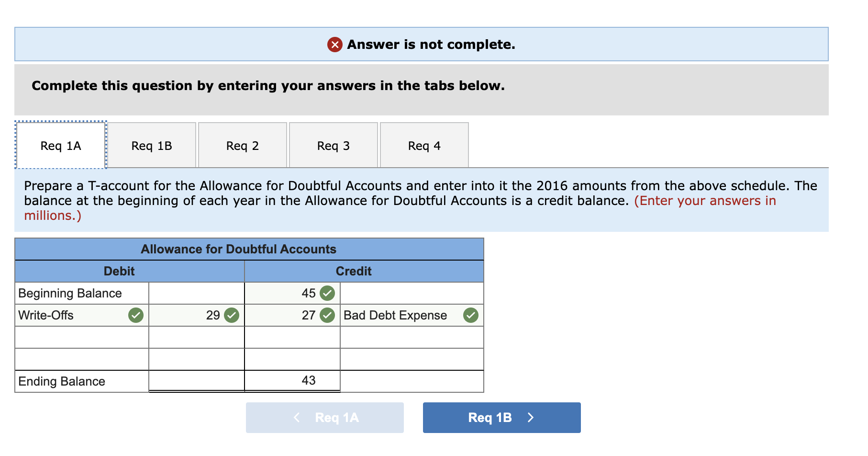The height and width of the screenshot is (456, 868).
Task: Open the Req 4 tab
Action: 424,145
